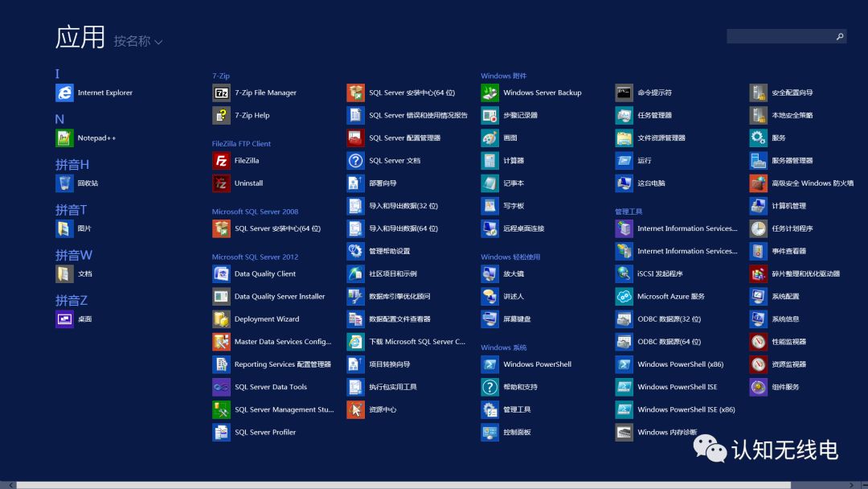Select the Microsoft SQL Server 2012 group header
868x489 pixels.
click(x=255, y=257)
